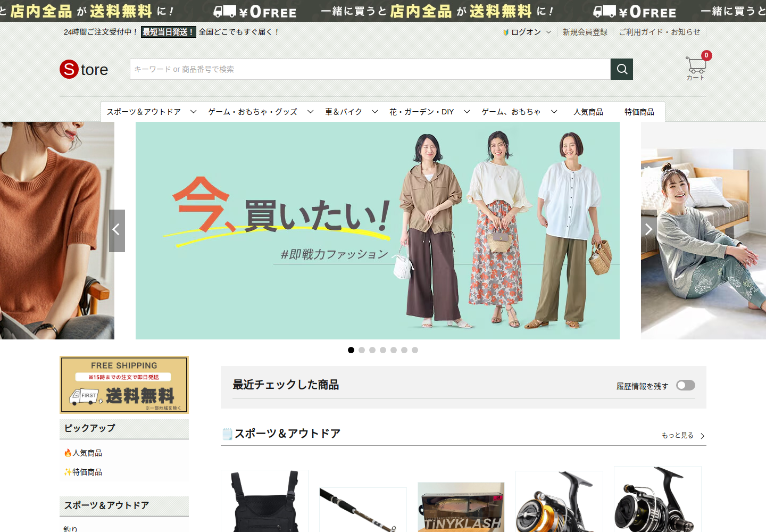Select the third carousel dot

(372, 350)
